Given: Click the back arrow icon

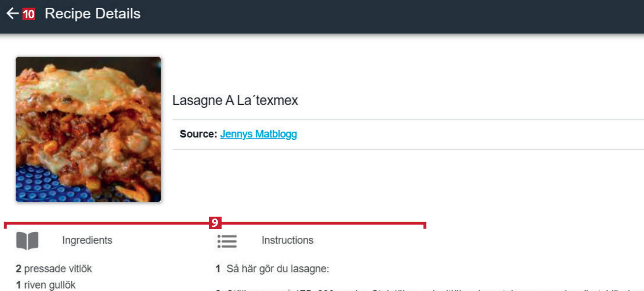Looking at the screenshot, I should pyautogui.click(x=13, y=13).
